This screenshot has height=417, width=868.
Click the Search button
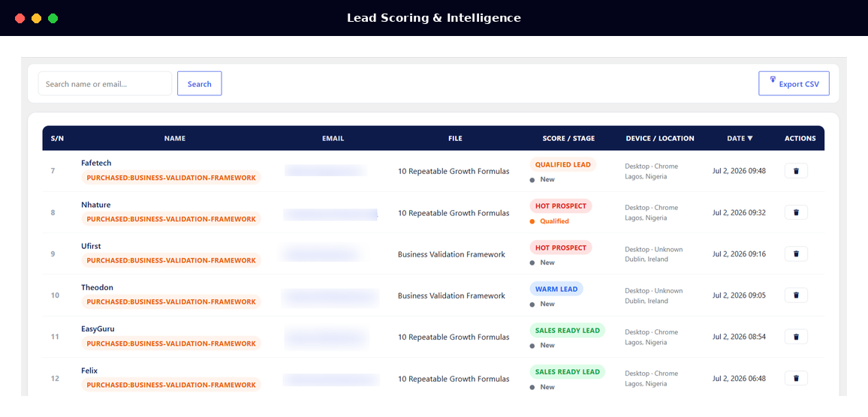[x=199, y=83]
